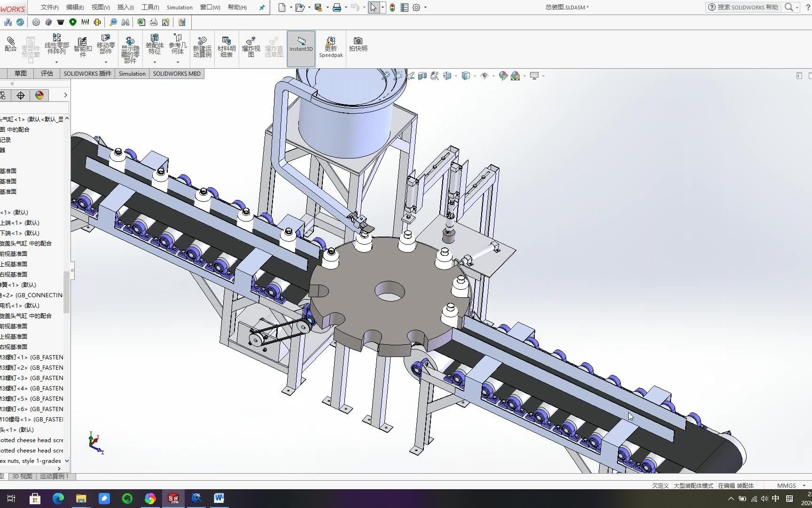
Task: Open the 工具(T) menu
Action: (150, 8)
